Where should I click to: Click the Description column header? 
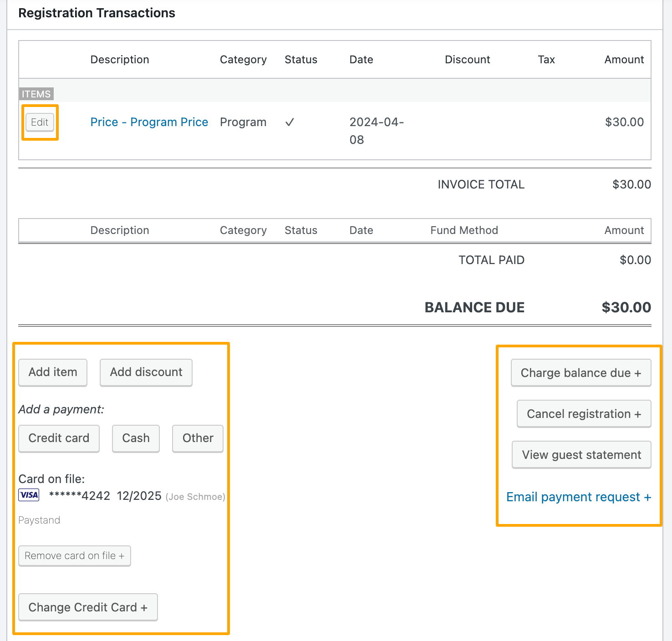(x=119, y=59)
